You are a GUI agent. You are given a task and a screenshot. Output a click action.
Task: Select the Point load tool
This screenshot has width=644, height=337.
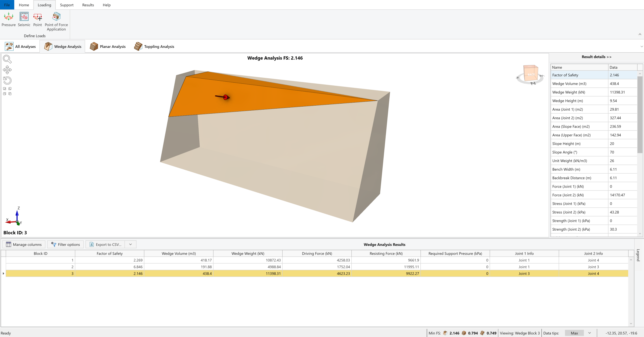pos(37,19)
